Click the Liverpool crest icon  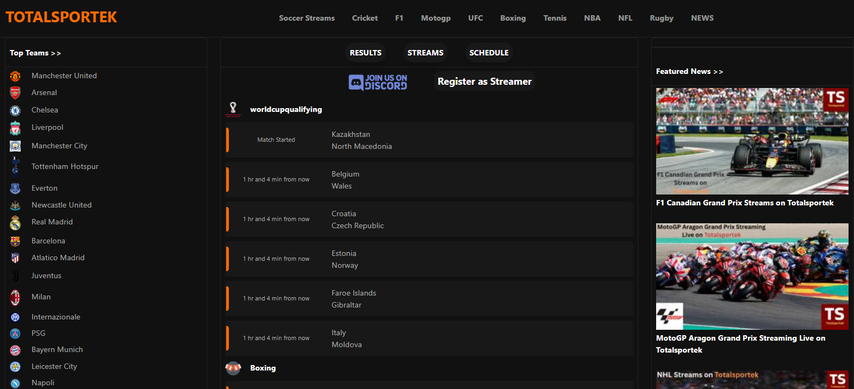[15, 128]
